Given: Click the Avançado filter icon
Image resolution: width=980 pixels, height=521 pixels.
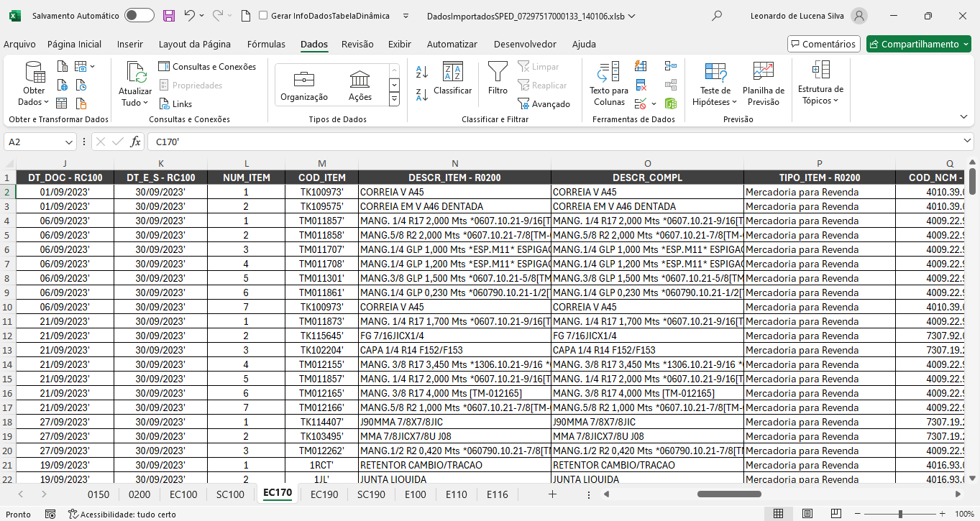Looking at the screenshot, I should [x=523, y=104].
